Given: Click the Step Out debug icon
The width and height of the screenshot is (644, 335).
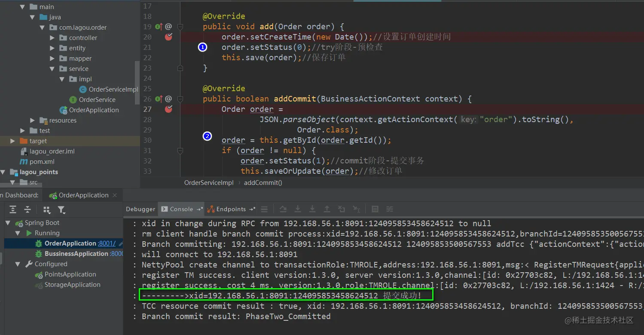Looking at the screenshot, I should point(327,209).
